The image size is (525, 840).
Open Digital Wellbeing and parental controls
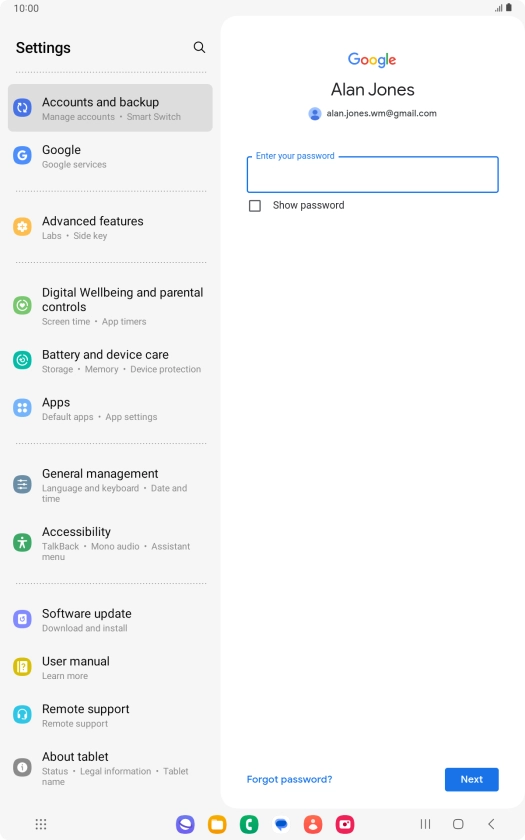[x=110, y=306]
